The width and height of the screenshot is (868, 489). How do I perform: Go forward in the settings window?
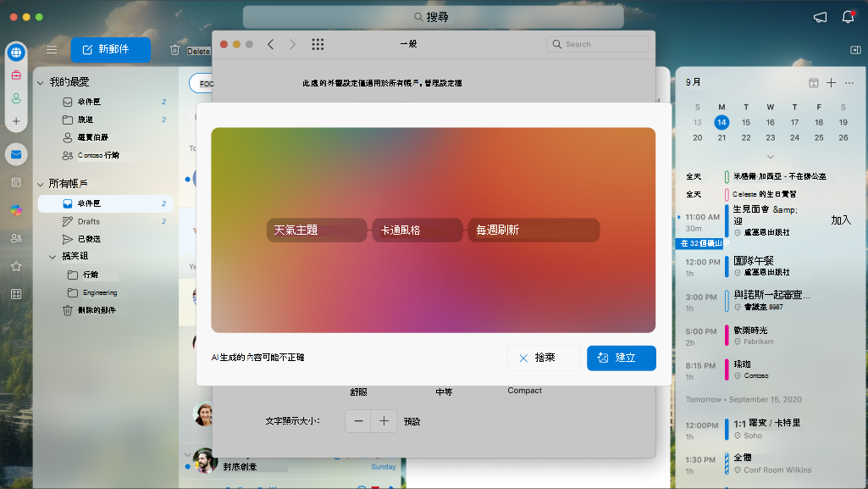(x=292, y=44)
